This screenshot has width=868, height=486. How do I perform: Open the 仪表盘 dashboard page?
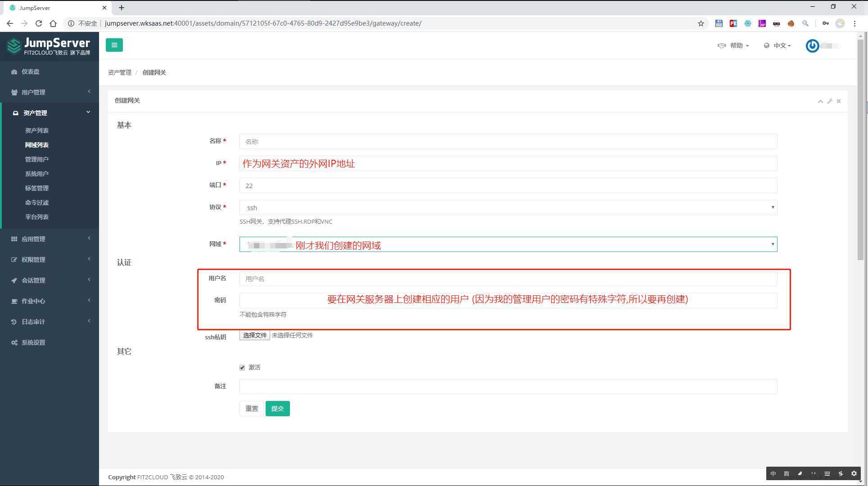[30, 72]
